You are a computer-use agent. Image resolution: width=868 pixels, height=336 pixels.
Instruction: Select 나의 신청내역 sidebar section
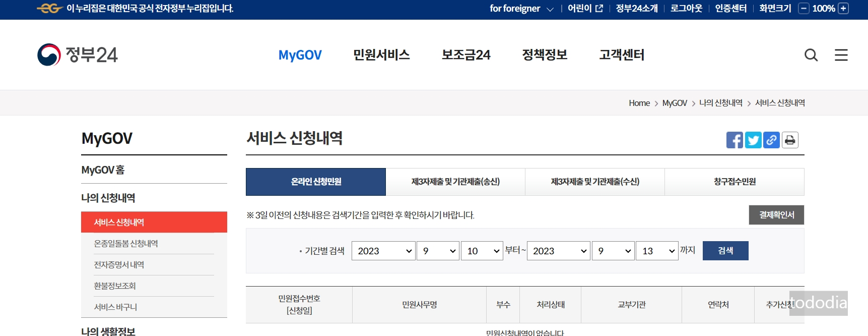pyautogui.click(x=108, y=198)
